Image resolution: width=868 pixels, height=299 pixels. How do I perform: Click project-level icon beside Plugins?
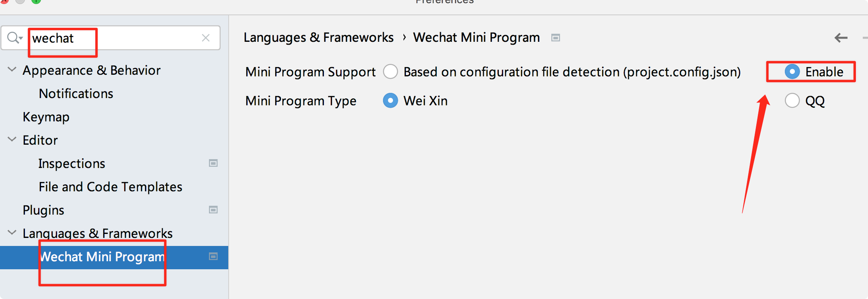(213, 210)
